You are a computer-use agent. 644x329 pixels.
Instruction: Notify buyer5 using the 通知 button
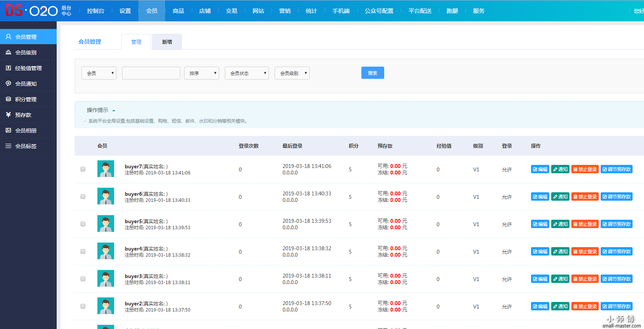(x=560, y=224)
